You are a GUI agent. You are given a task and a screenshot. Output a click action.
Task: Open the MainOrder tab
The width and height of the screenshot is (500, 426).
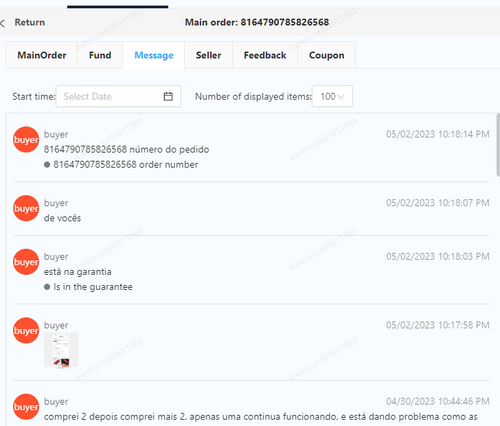[42, 55]
